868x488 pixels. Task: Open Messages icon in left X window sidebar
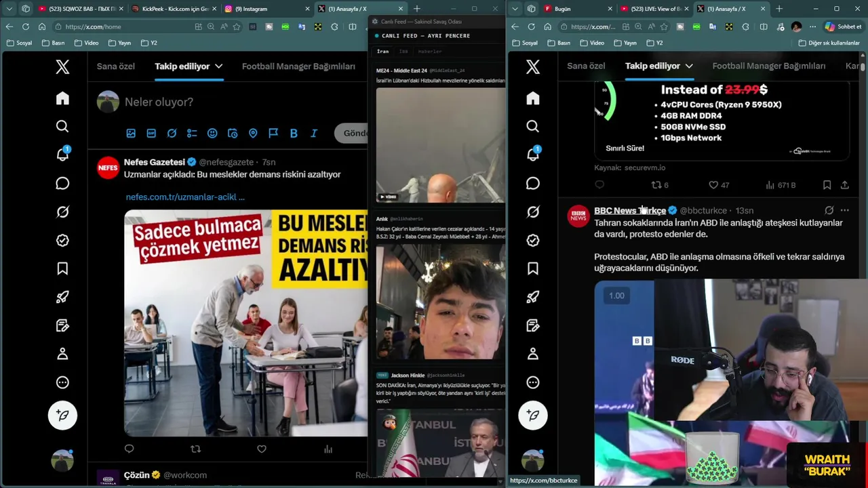click(62, 184)
